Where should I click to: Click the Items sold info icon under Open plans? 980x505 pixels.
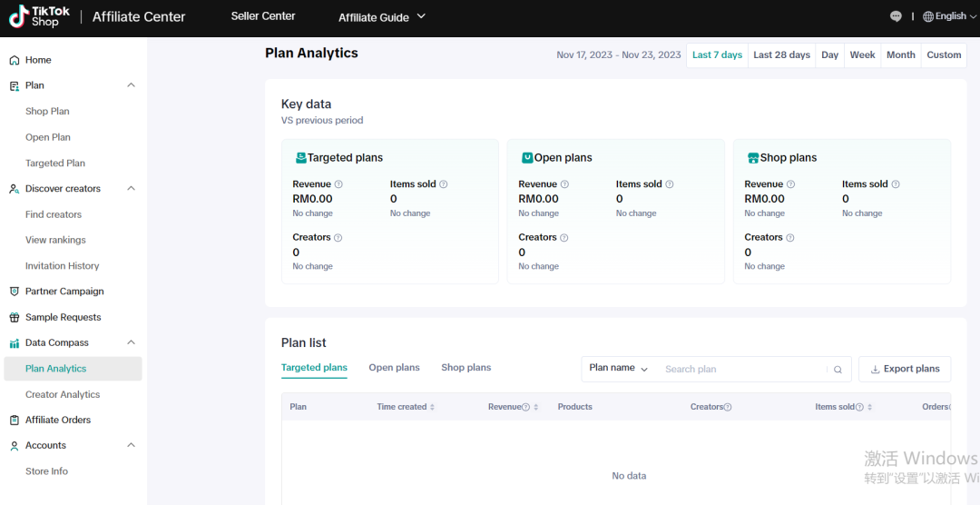click(670, 184)
